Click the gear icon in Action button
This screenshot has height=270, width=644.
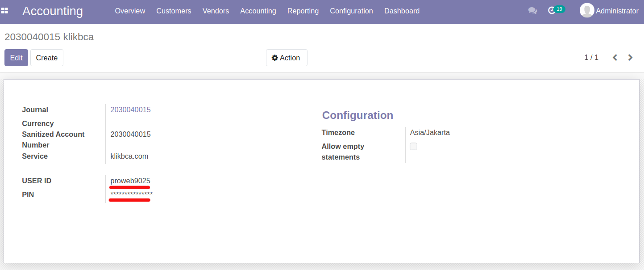coord(275,58)
